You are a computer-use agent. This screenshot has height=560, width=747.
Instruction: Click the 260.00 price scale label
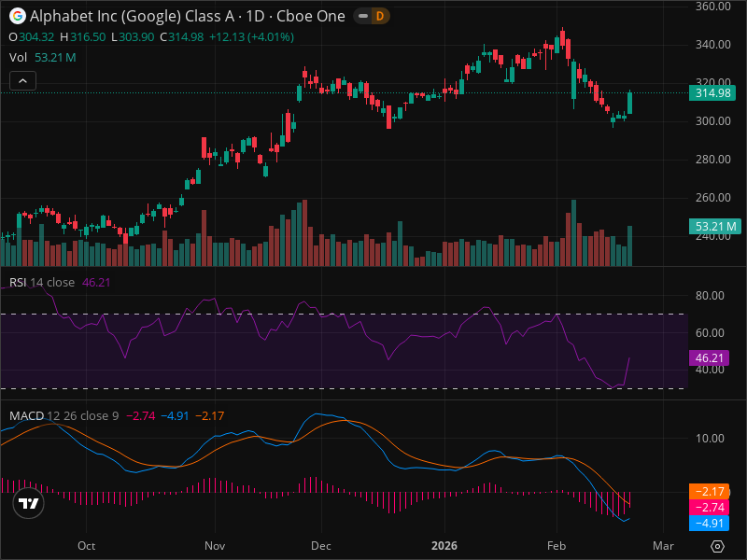[713, 197]
